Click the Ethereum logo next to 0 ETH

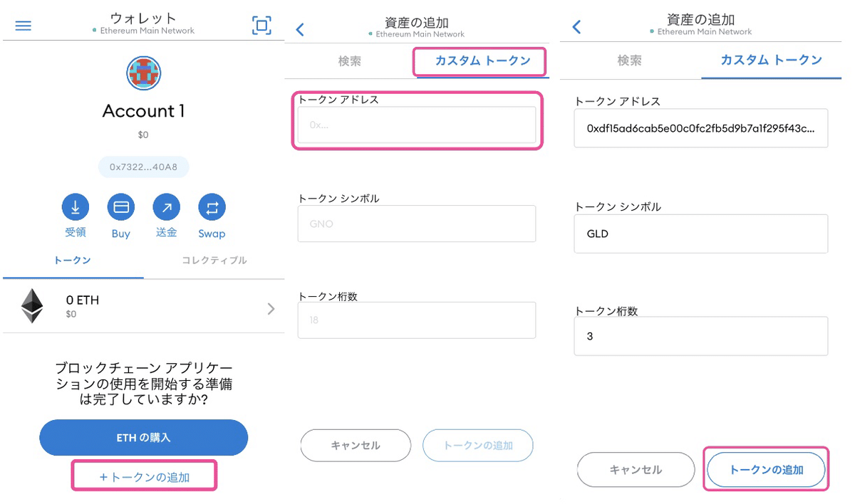[x=31, y=305]
